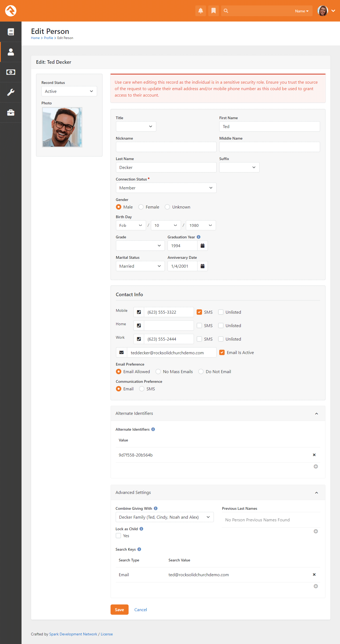Open the Title dropdown
Screen dimensions: 340x644
click(136, 126)
